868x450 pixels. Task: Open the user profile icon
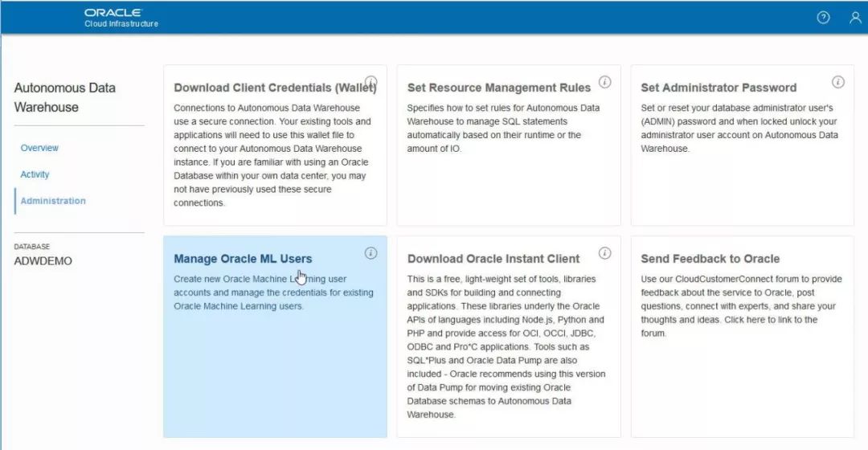click(x=855, y=18)
